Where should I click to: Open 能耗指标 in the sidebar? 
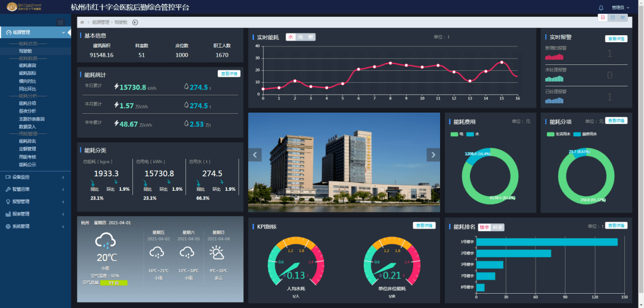[27, 73]
